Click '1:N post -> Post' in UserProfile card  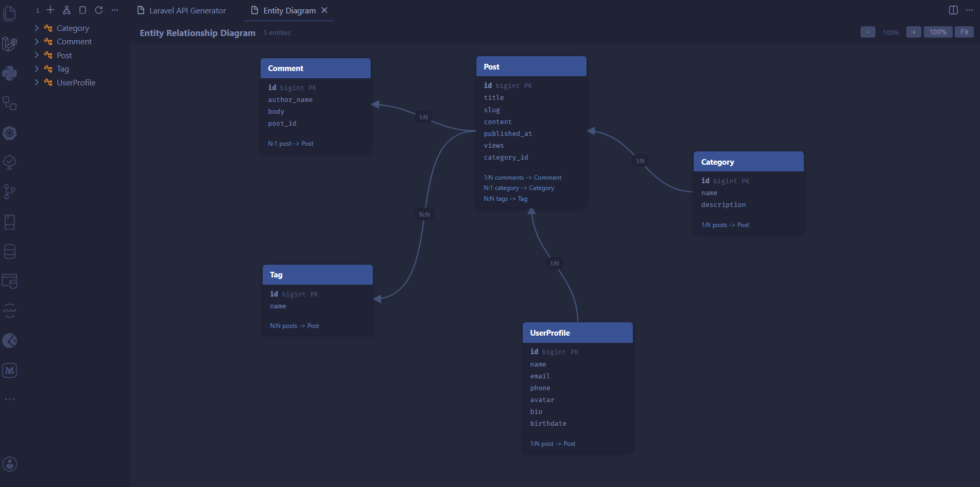tap(553, 444)
